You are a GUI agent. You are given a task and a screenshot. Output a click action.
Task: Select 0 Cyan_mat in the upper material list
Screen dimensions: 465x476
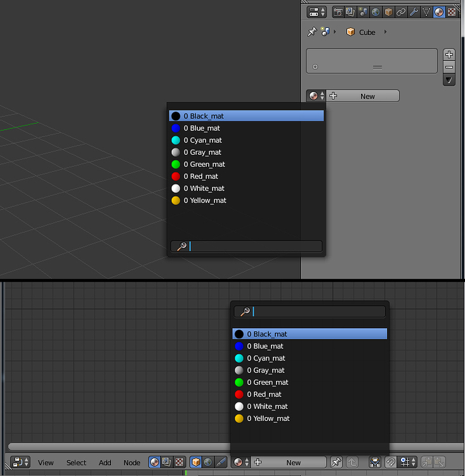[x=247, y=140]
